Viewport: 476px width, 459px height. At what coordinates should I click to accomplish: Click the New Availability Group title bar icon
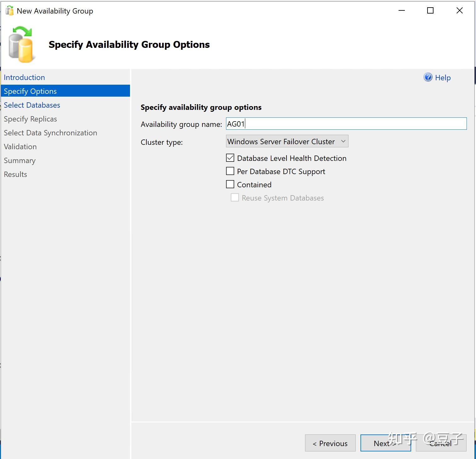pyautogui.click(x=9, y=10)
